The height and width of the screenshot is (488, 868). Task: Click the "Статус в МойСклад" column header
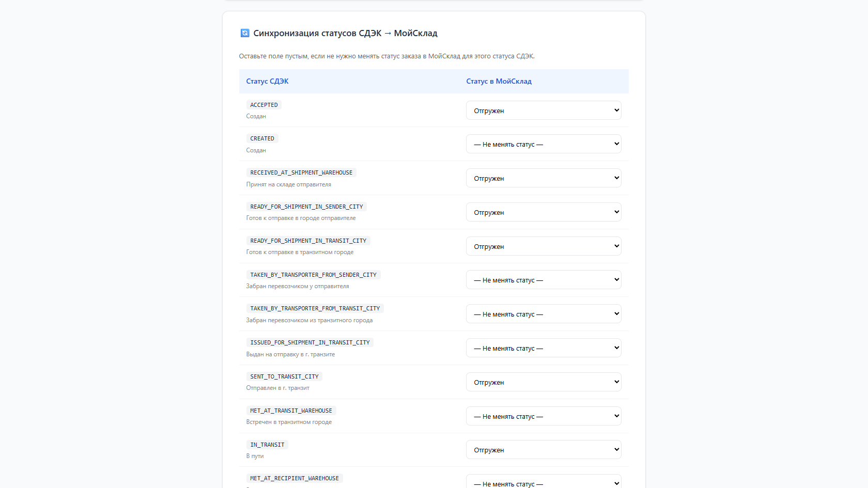click(499, 81)
